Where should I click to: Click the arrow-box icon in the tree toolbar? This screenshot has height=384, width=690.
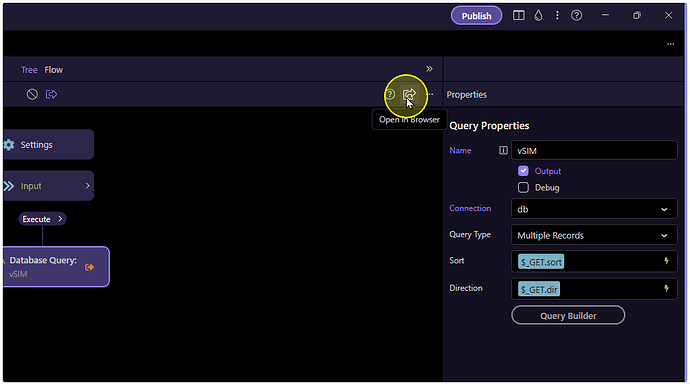click(x=51, y=94)
